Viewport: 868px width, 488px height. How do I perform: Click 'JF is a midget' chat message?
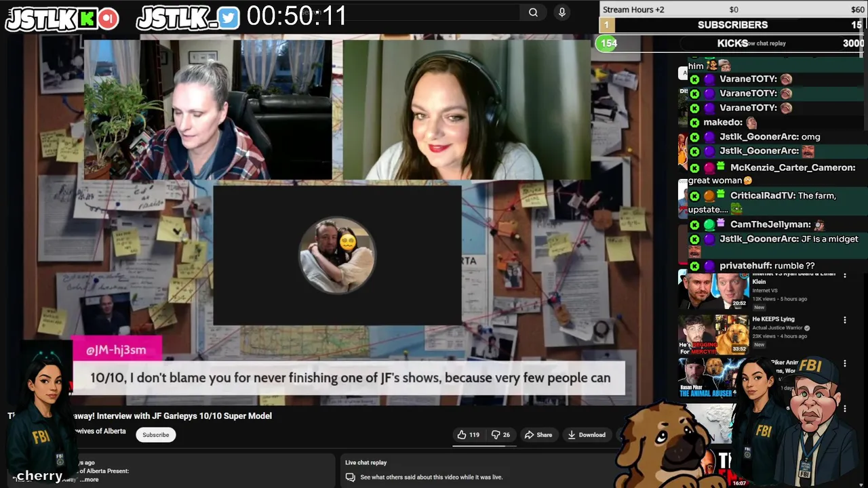click(x=829, y=239)
